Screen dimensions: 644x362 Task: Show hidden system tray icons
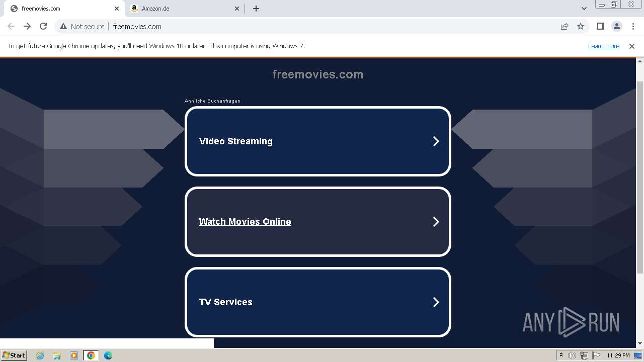pos(561,355)
